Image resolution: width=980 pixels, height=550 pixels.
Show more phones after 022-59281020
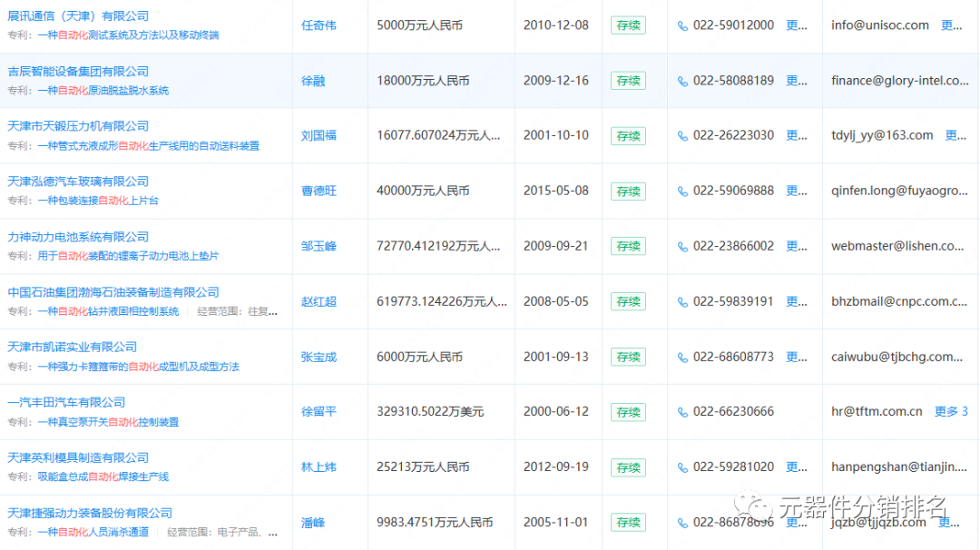point(797,467)
